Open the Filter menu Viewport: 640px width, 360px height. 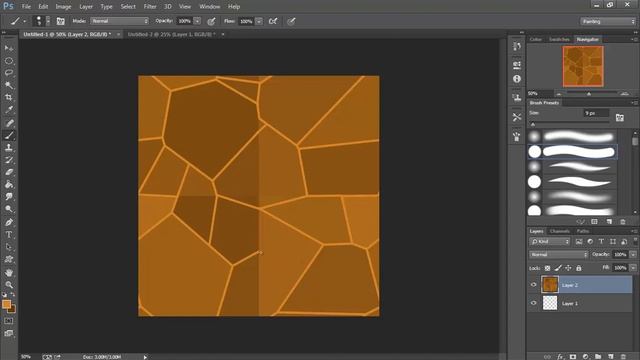(x=150, y=7)
